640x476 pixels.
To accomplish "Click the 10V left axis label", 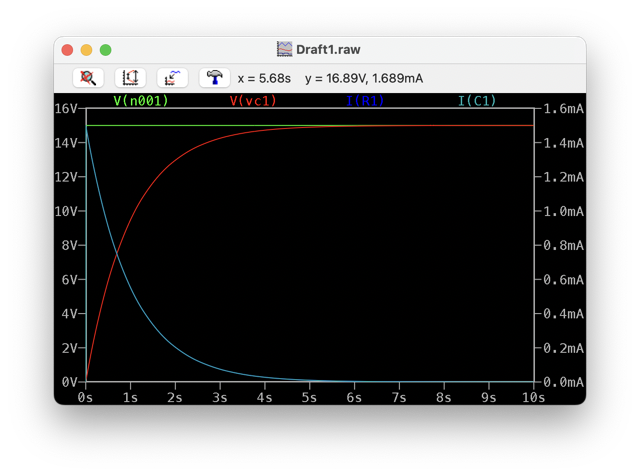I will point(65,211).
